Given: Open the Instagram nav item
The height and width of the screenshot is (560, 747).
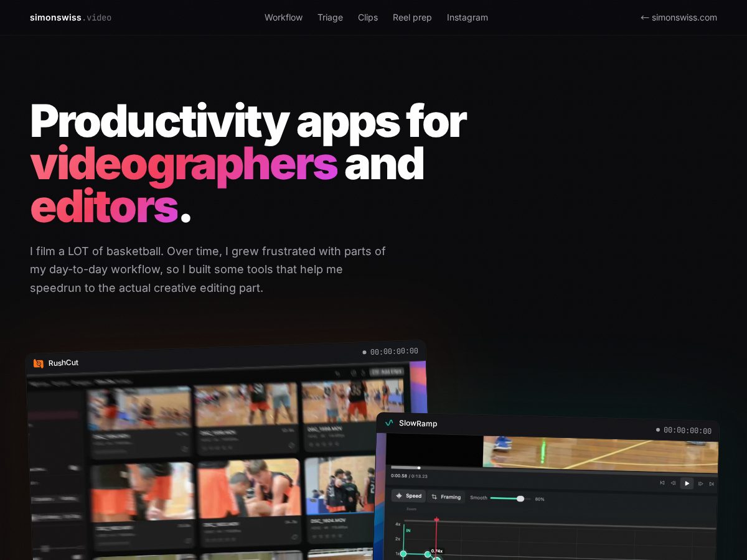Looking at the screenshot, I should [x=467, y=17].
